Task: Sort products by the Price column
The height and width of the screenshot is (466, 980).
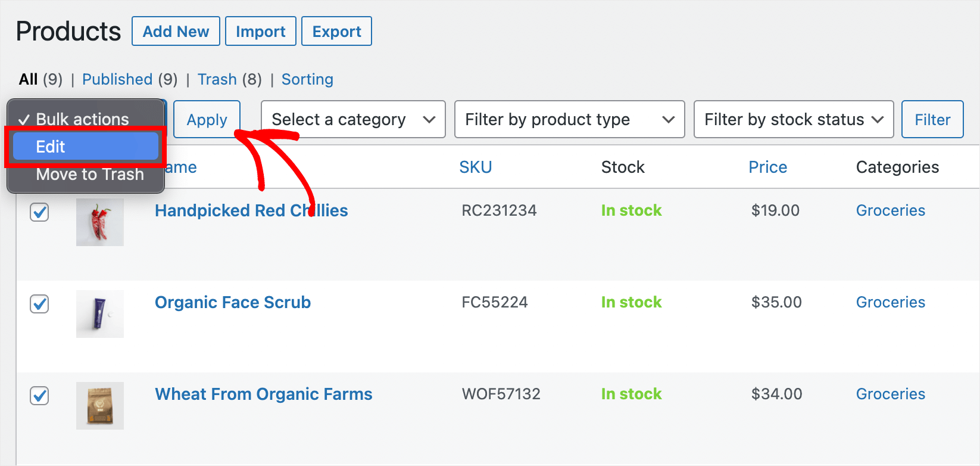Action: pyautogui.click(x=767, y=167)
